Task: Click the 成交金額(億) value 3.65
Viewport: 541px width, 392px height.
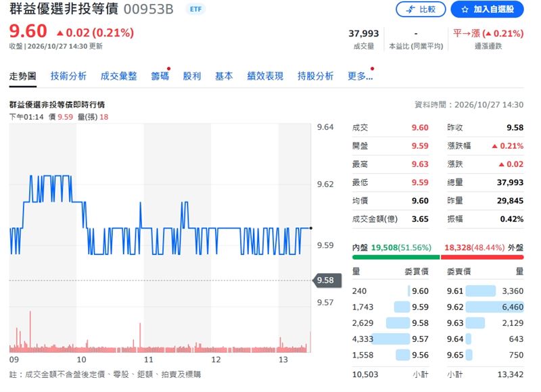Action: [x=420, y=219]
